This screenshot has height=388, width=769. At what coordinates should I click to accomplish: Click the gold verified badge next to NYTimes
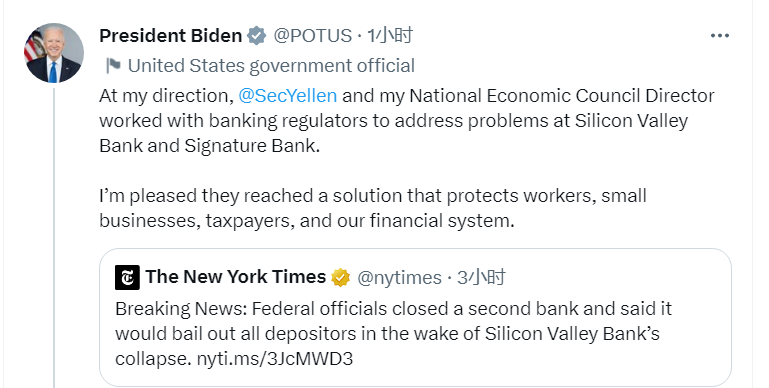340,278
